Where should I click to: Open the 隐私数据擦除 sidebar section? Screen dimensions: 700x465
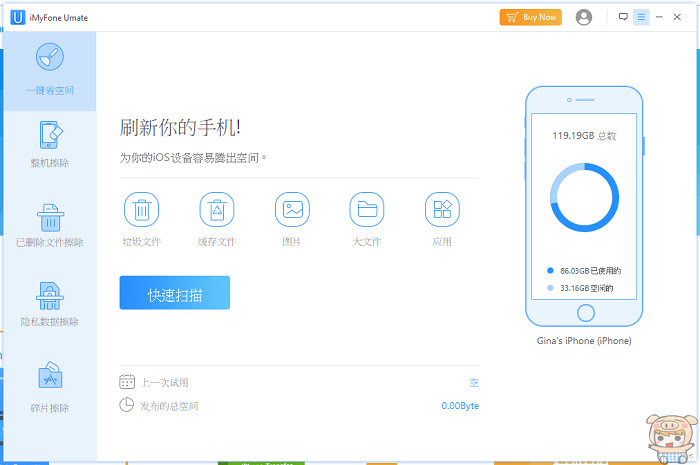click(x=50, y=304)
